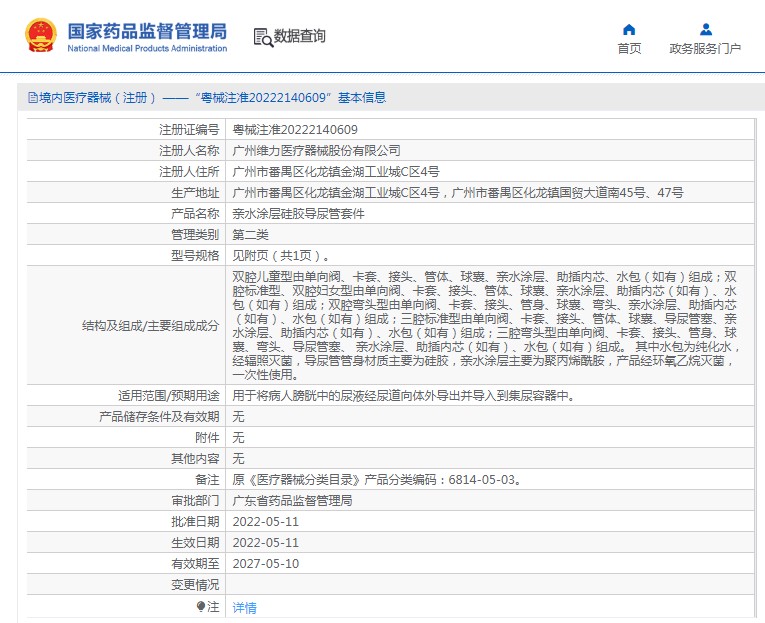Click the 产品名称 row label

[195, 214]
